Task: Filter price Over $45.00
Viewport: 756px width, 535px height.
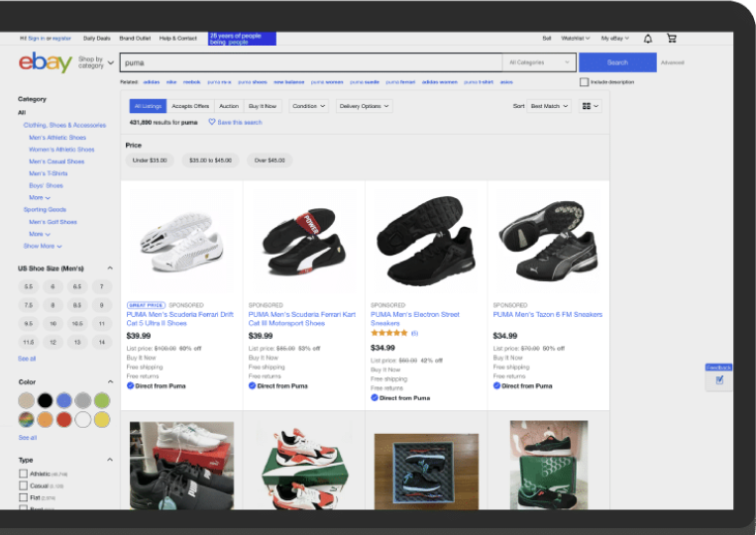Action: [x=270, y=160]
